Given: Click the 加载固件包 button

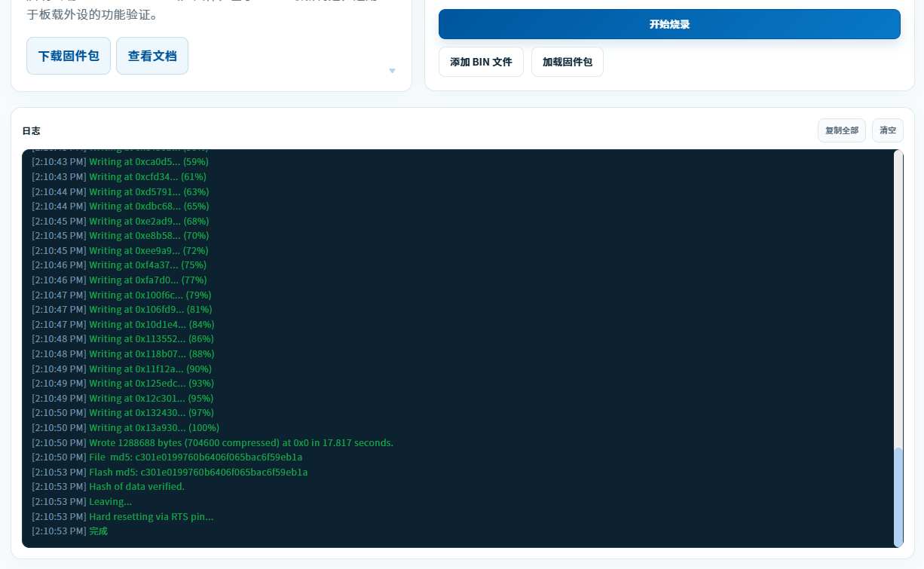Looking at the screenshot, I should pyautogui.click(x=568, y=62).
